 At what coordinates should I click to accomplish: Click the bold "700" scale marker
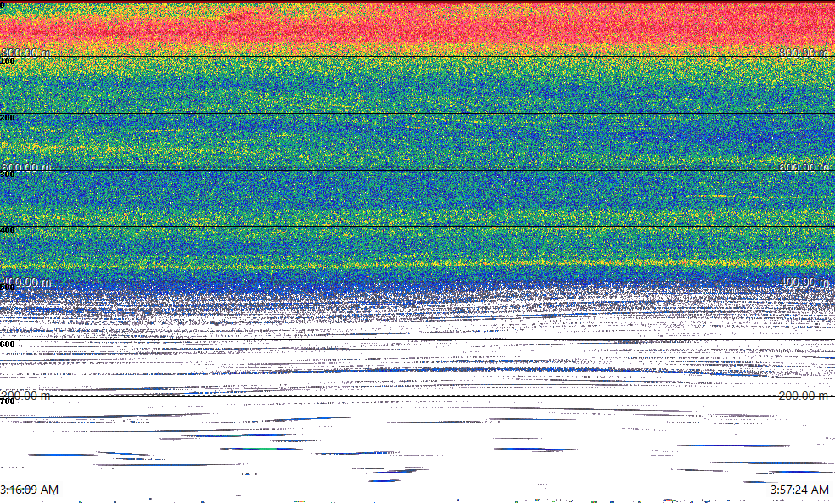[8, 401]
